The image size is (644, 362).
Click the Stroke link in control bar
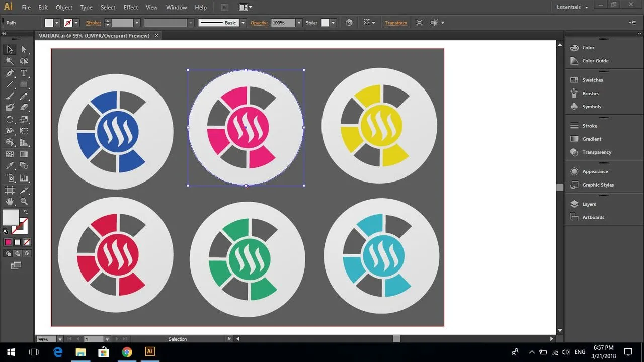(x=93, y=23)
